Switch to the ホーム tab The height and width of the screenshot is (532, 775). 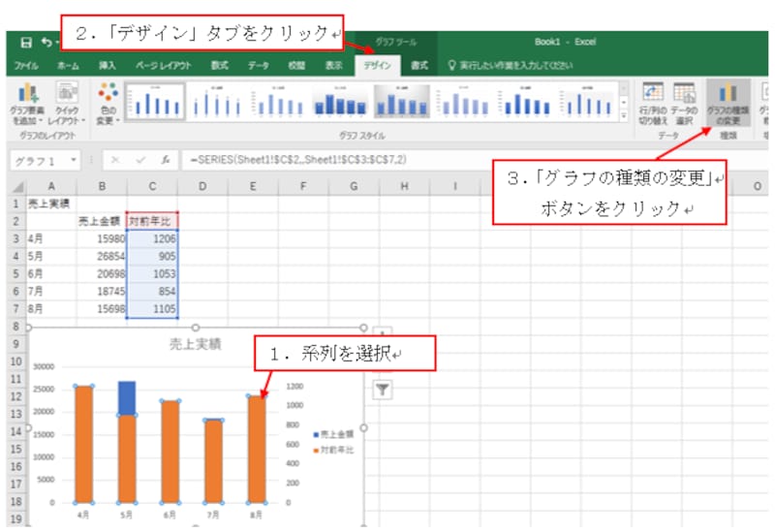point(68,65)
